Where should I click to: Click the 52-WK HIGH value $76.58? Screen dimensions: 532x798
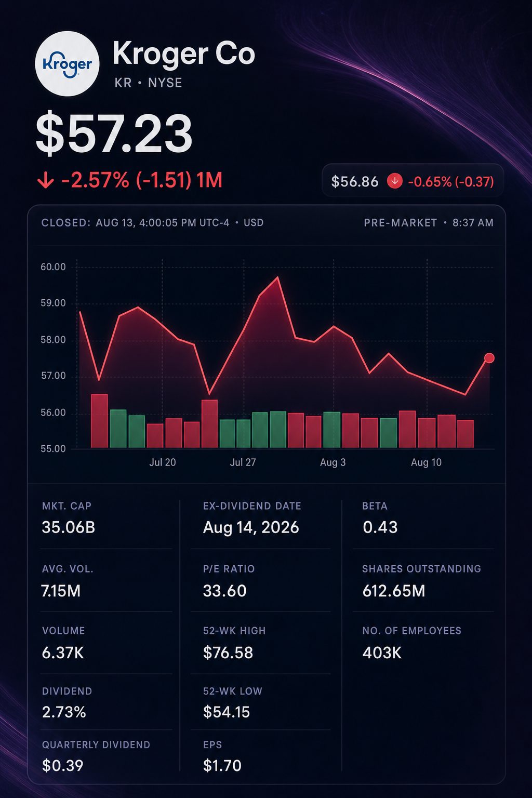(x=228, y=653)
